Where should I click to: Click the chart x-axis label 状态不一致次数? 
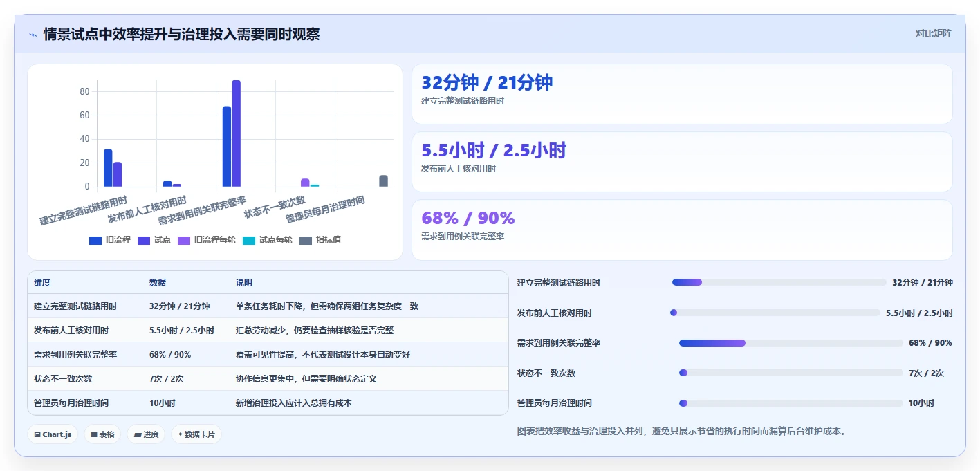click(275, 207)
